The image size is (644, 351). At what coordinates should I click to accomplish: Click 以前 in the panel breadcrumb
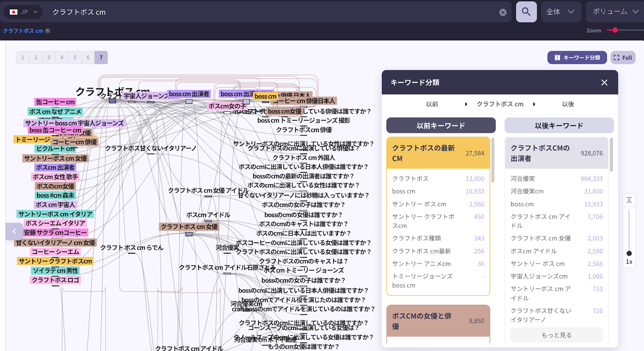point(432,104)
